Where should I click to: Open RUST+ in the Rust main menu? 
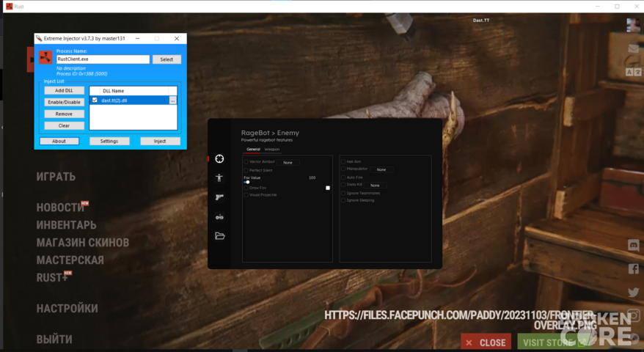point(52,278)
